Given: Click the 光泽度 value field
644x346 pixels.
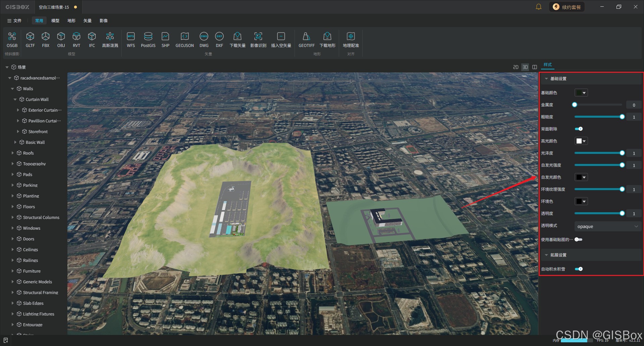Looking at the screenshot, I should [634, 153].
